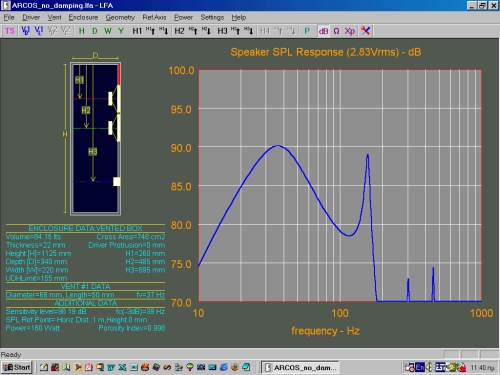Click the H1 position toolbar icon
Viewport: 500px width, 375px height.
[137, 31]
